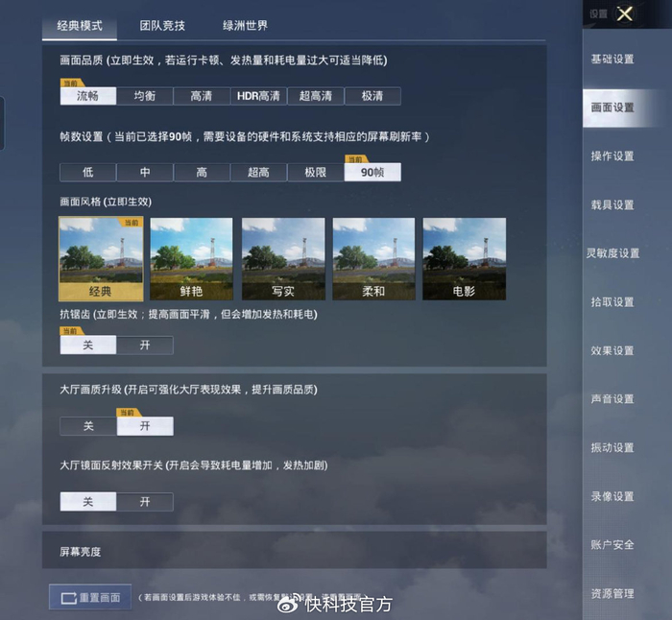Select 极清 graphics quality
Viewport: 672px width, 620px height.
tap(372, 96)
